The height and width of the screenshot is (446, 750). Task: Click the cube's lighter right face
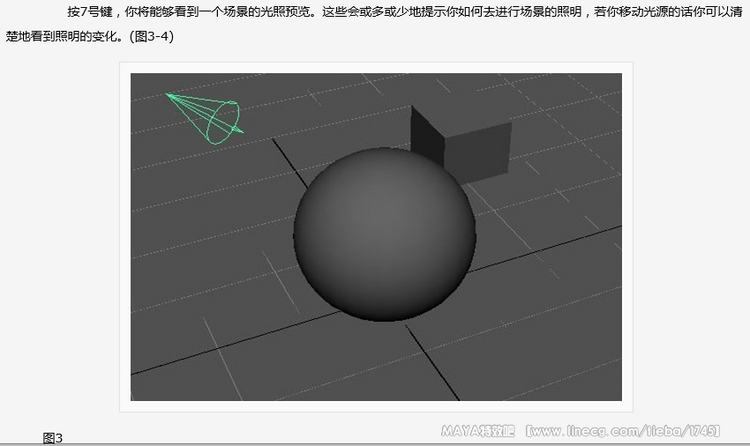point(478,150)
